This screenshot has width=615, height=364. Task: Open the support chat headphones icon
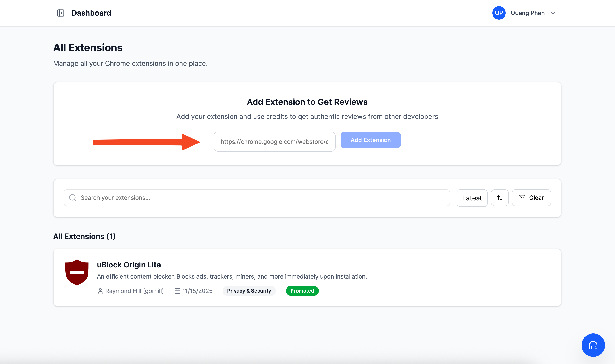click(593, 345)
